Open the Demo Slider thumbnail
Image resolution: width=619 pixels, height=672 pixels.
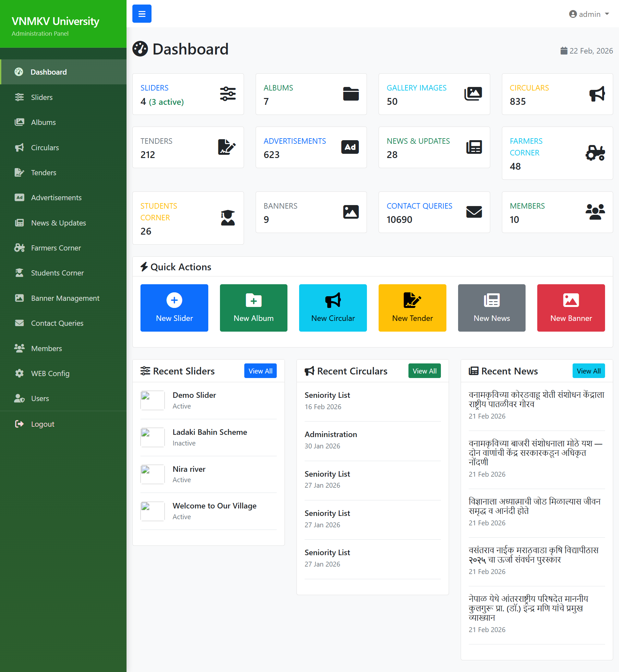click(152, 400)
